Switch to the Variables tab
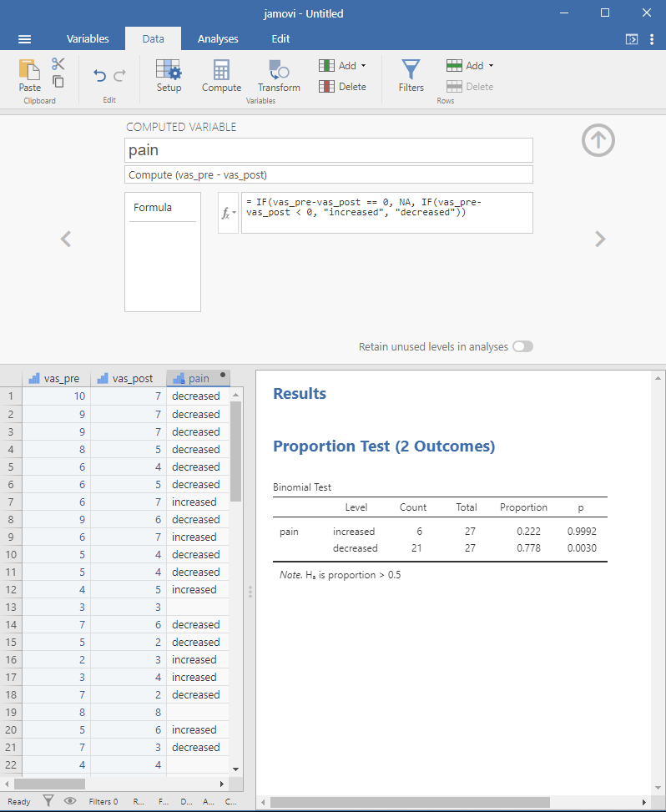 click(88, 38)
